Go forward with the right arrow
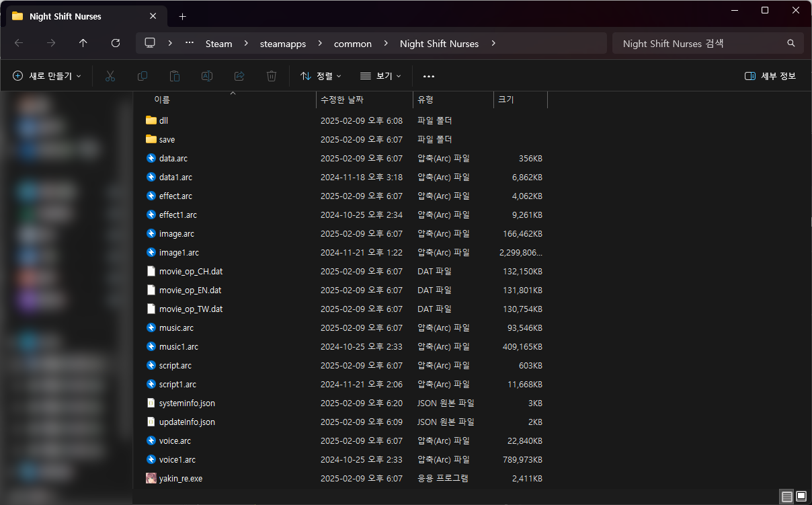Screen dimensions: 812x505 pyautogui.click(x=51, y=43)
